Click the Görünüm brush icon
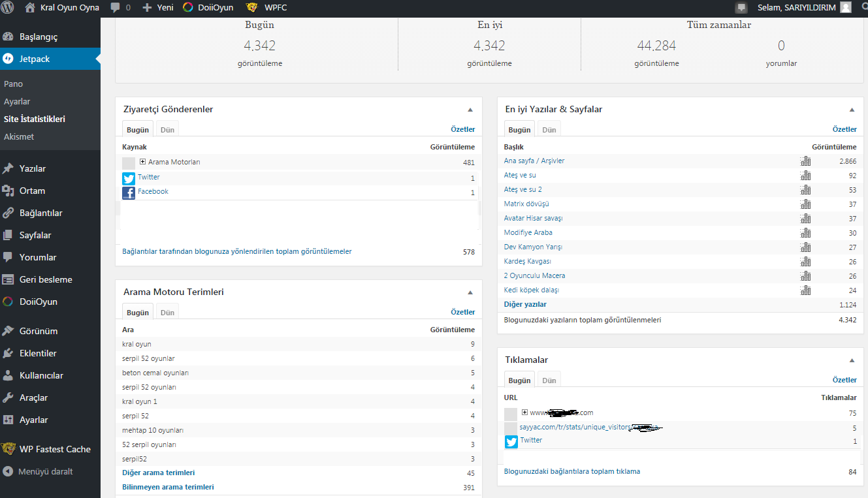Screen dimensions: 868x498 [x=8, y=331]
